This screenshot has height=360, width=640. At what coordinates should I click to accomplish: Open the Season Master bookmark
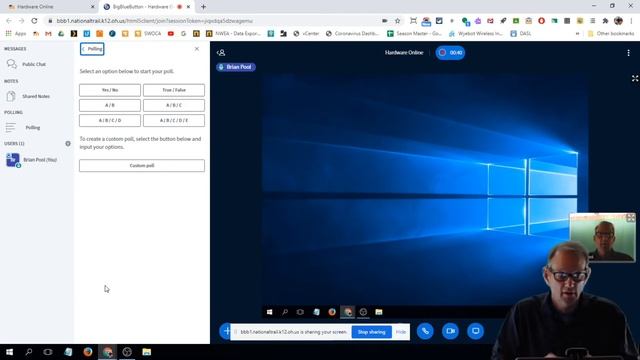coord(414,33)
